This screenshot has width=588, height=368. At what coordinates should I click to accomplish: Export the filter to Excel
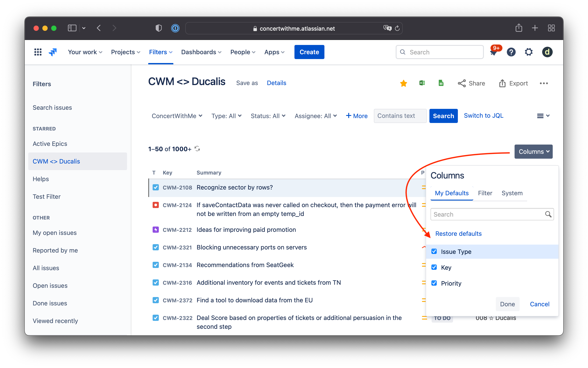(422, 83)
